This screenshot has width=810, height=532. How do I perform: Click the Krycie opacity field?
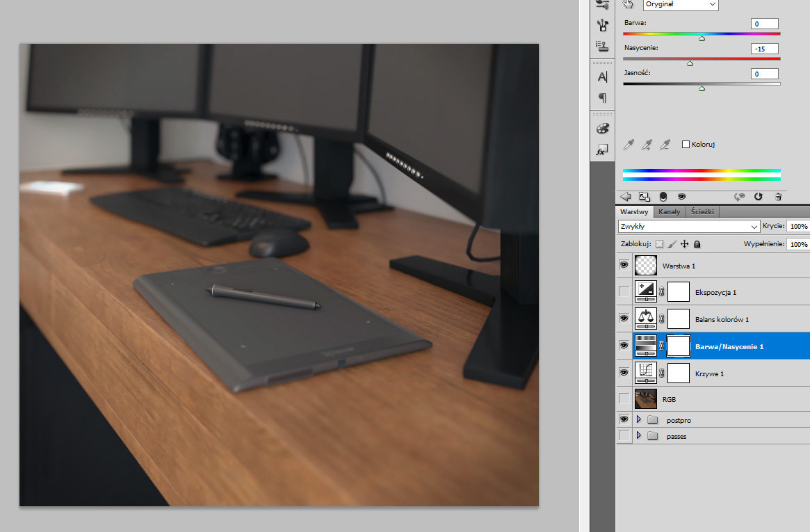798,226
